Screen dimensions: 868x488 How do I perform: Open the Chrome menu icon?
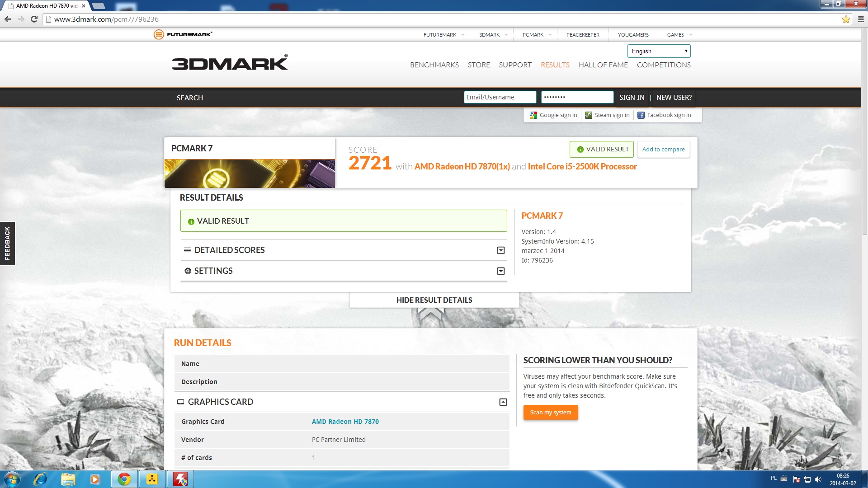861,19
